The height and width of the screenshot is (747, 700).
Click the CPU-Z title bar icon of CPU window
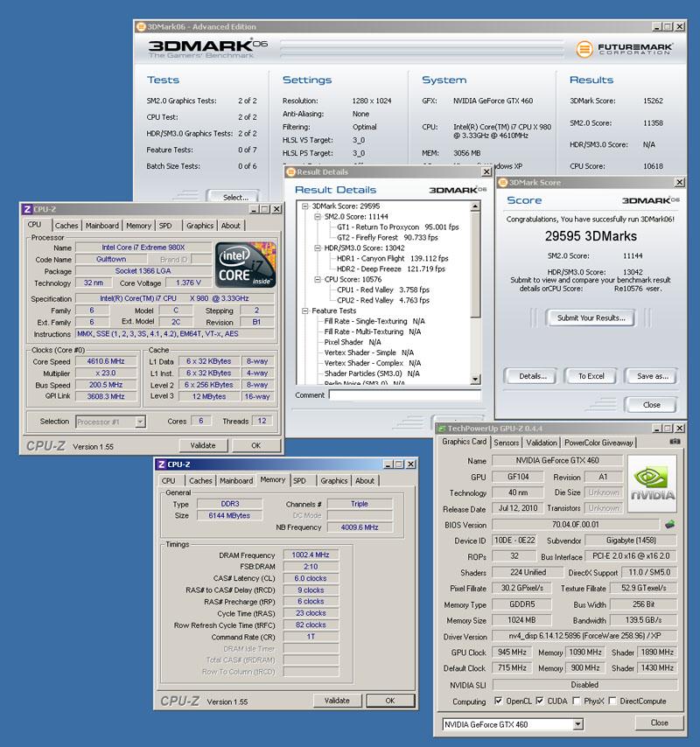(28, 209)
